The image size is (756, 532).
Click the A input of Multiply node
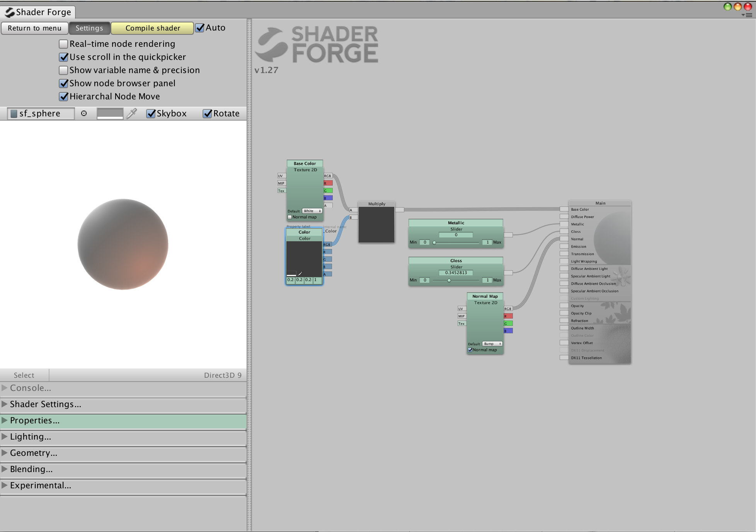353,210
